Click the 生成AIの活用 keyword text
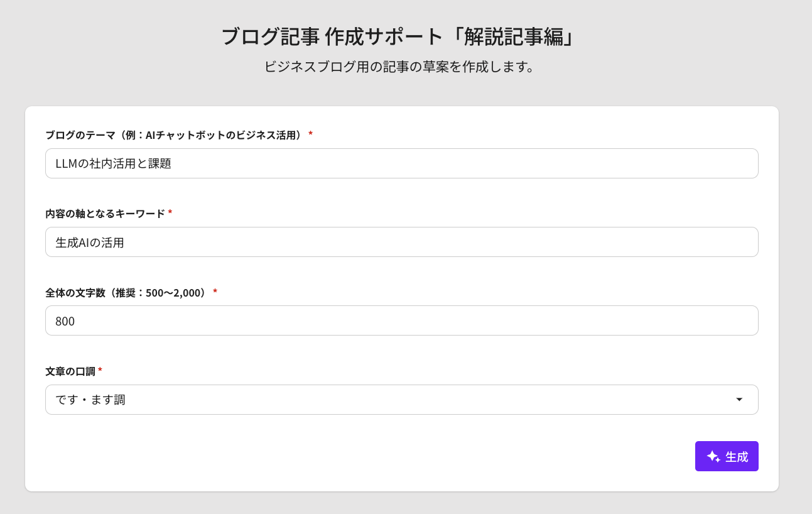 point(90,243)
